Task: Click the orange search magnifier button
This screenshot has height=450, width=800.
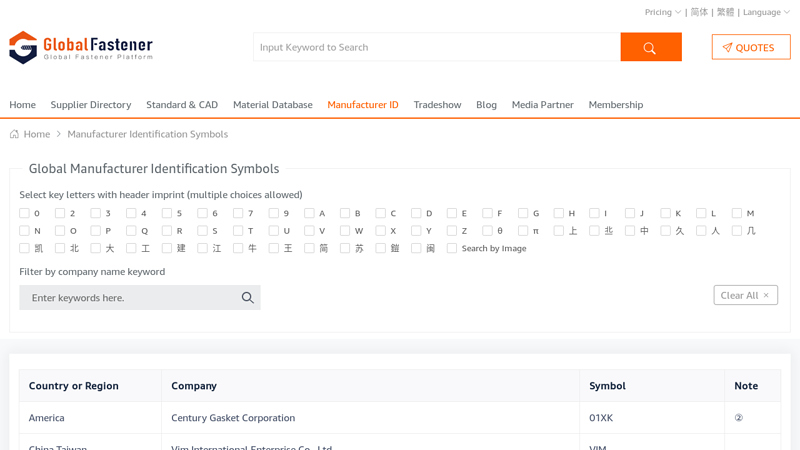Action: coord(650,47)
